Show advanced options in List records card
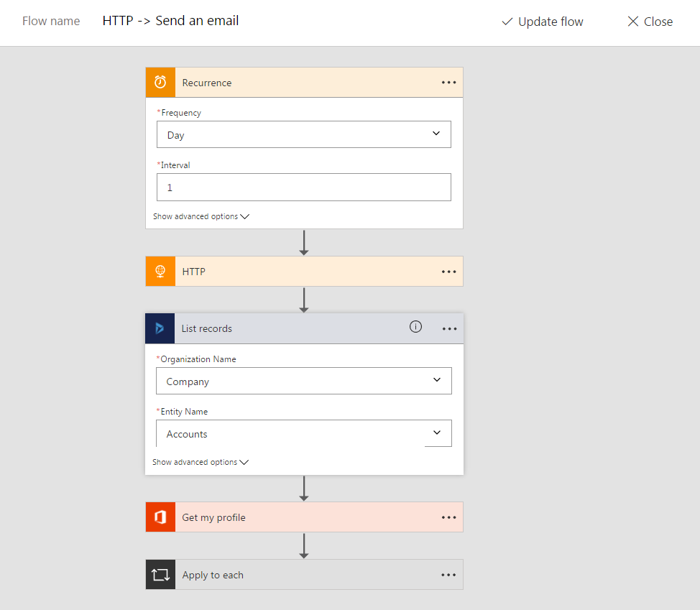The image size is (700, 610). [x=200, y=462]
